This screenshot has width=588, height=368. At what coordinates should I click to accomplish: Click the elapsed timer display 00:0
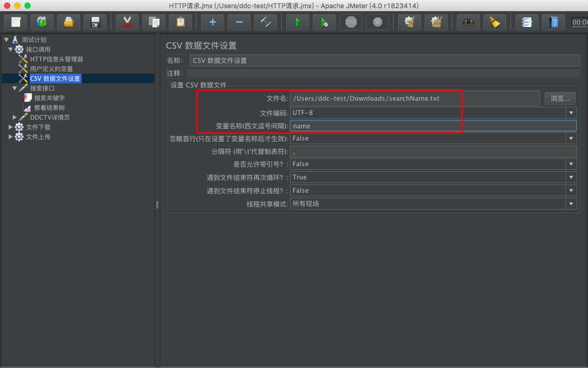579,22
